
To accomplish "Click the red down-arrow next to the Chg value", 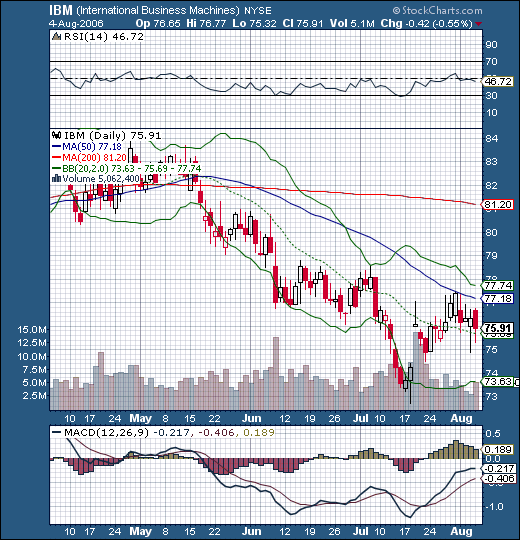I will click(478, 24).
